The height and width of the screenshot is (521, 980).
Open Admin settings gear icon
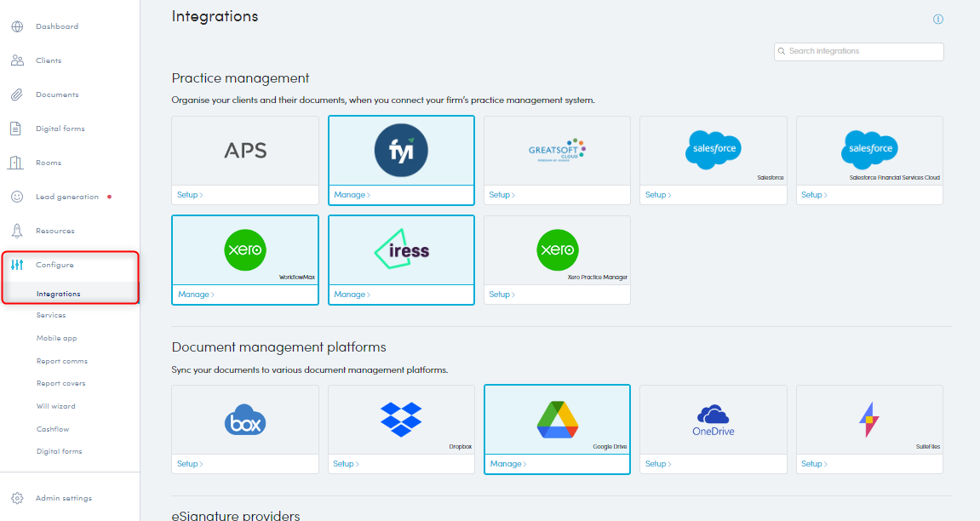pos(16,498)
